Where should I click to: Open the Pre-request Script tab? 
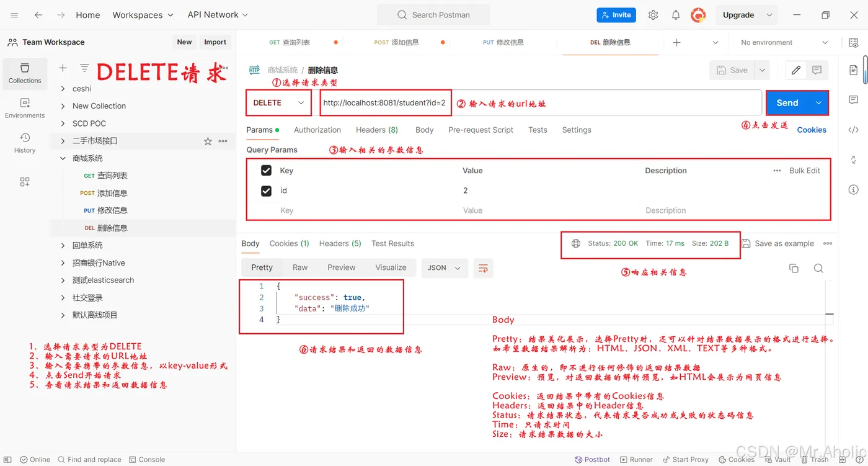(481, 130)
